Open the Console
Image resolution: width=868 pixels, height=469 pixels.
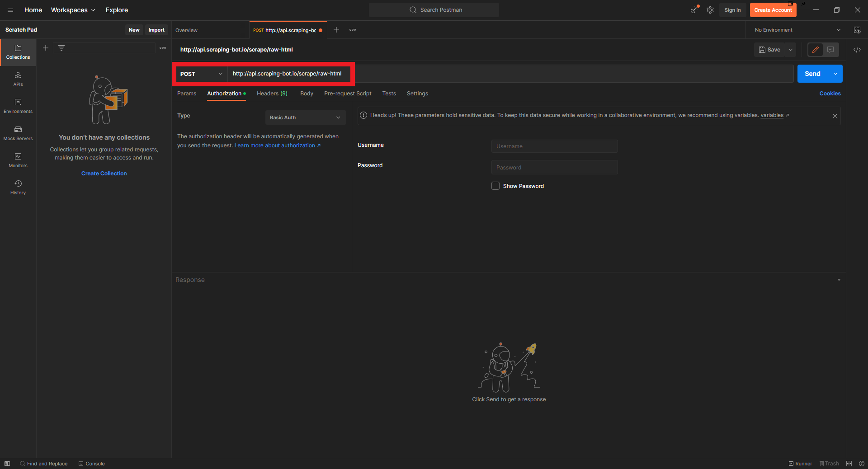[x=91, y=464]
